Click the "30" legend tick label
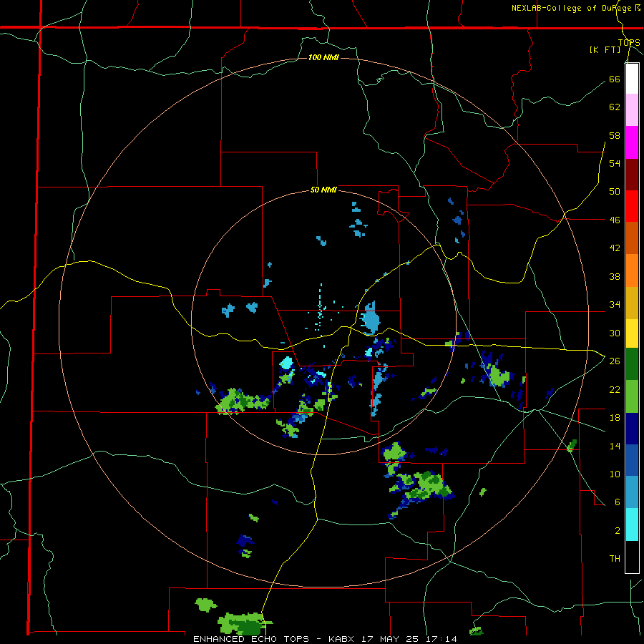The image size is (644, 644). [x=615, y=333]
